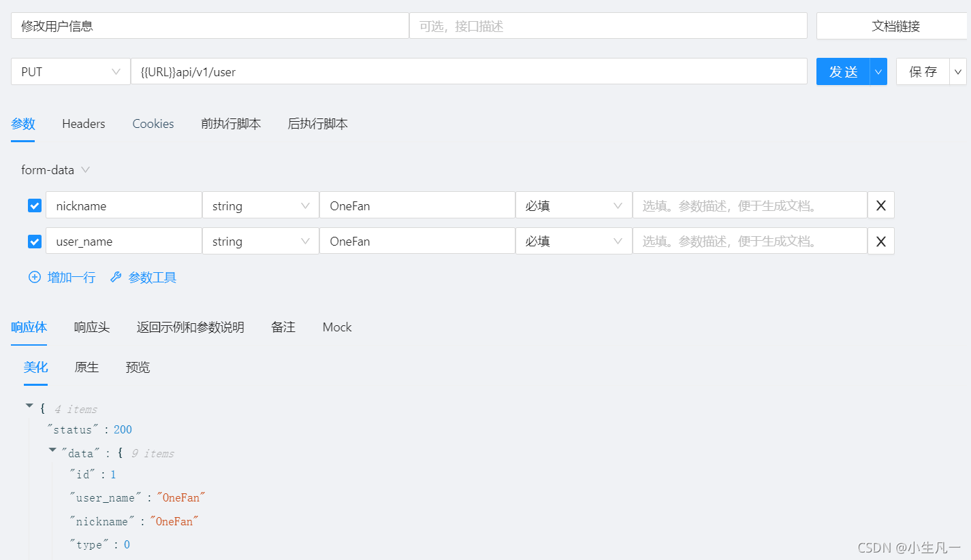Open the Mock tab
Viewport: 971px width, 560px height.
coord(337,327)
